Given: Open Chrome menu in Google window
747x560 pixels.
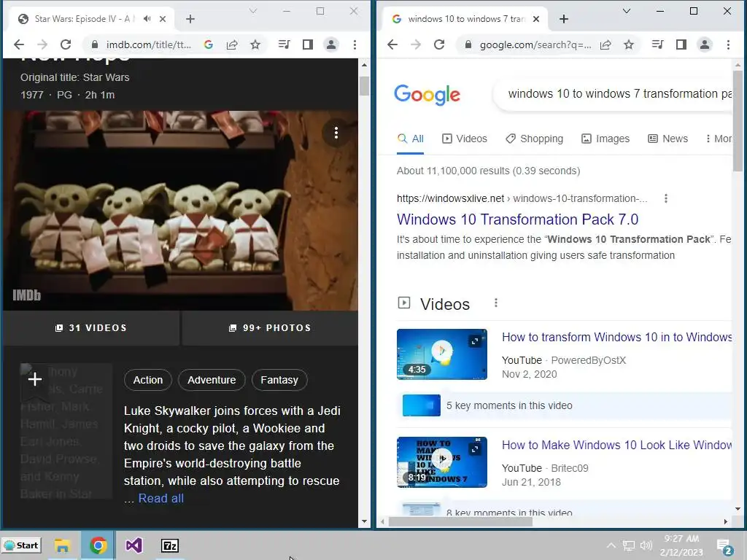Looking at the screenshot, I should [729, 44].
